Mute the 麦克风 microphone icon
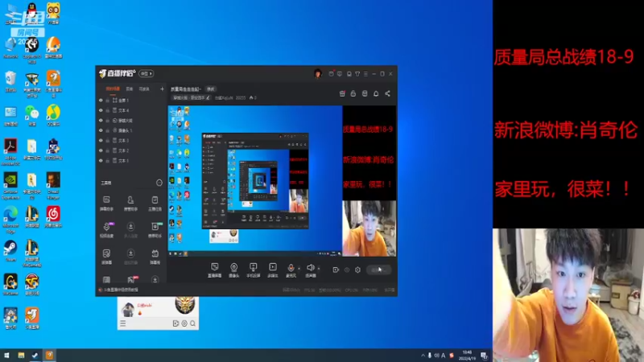The width and height of the screenshot is (644, 362). pyautogui.click(x=291, y=268)
